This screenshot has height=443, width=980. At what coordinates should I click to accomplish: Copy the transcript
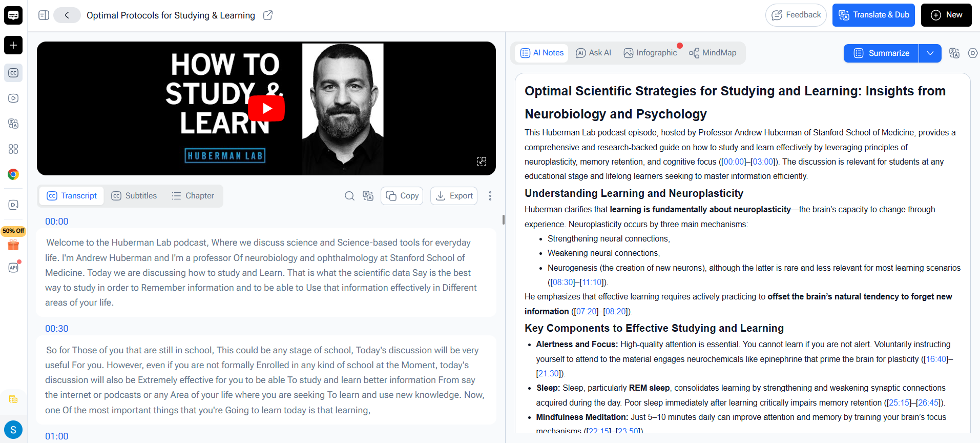tap(402, 196)
